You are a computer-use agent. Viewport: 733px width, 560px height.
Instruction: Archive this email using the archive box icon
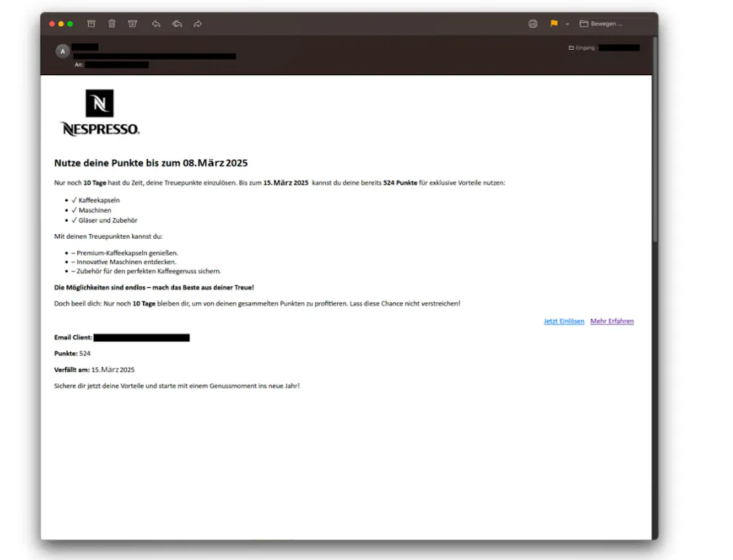(91, 24)
